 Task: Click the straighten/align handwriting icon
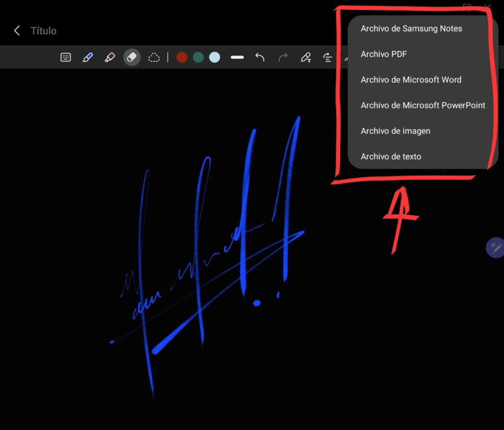click(328, 58)
